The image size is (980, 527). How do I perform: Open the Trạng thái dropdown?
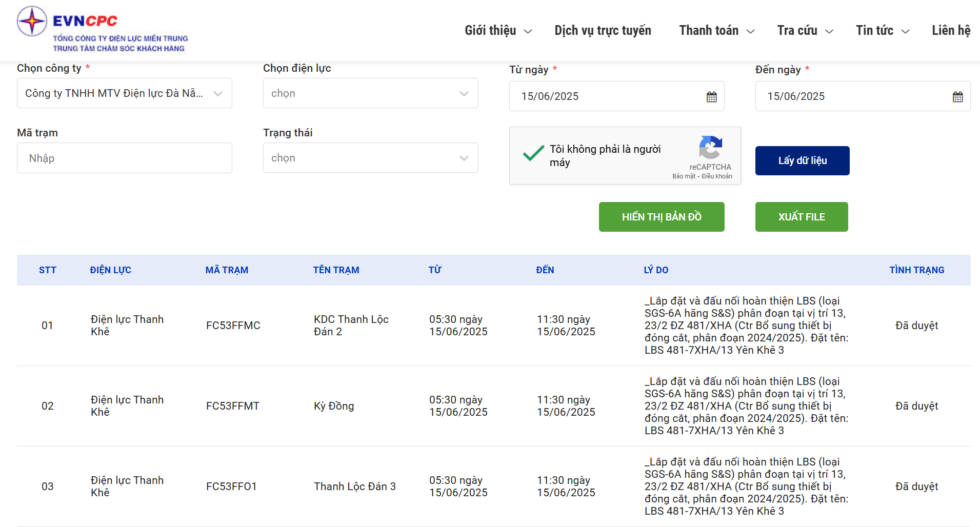[370, 158]
